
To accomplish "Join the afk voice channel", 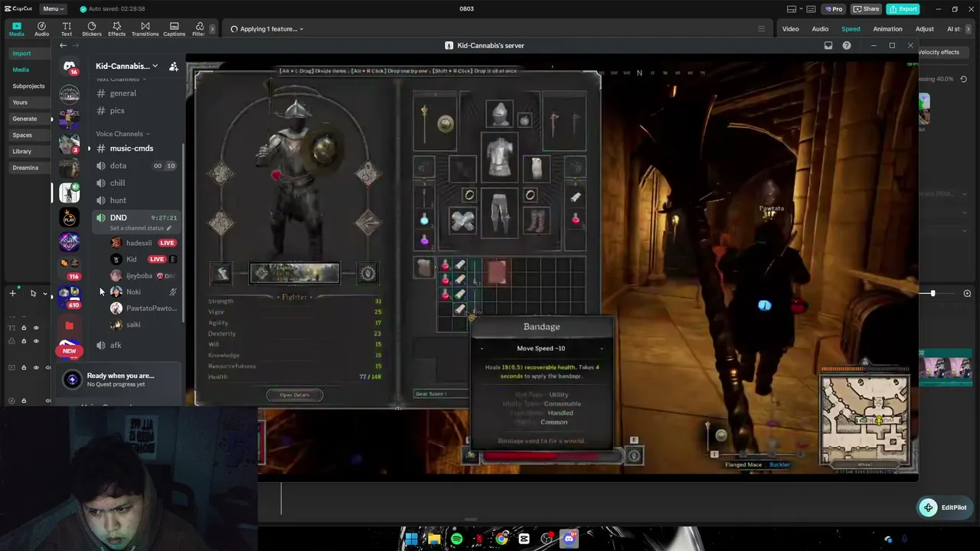I will click(x=116, y=345).
